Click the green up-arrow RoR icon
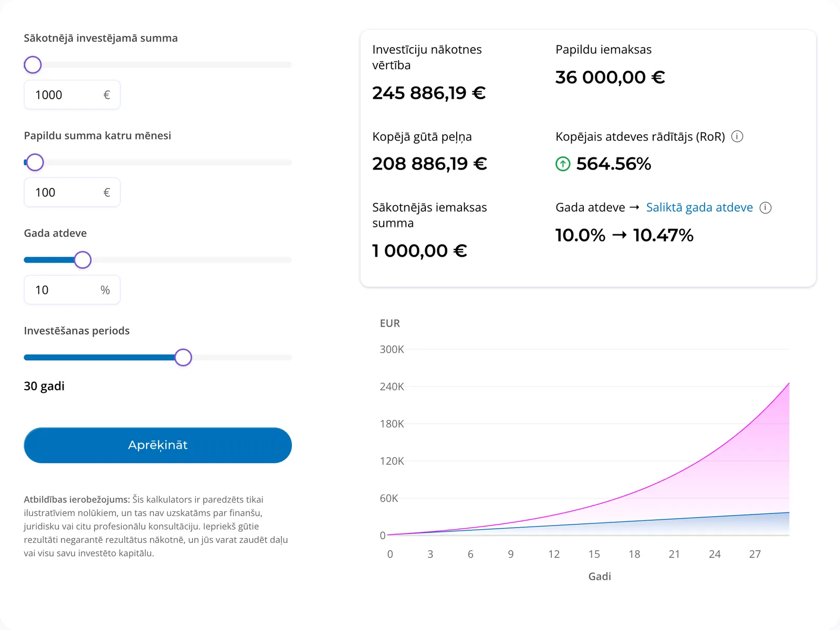Screen dimensions: 840x630 click(x=563, y=164)
